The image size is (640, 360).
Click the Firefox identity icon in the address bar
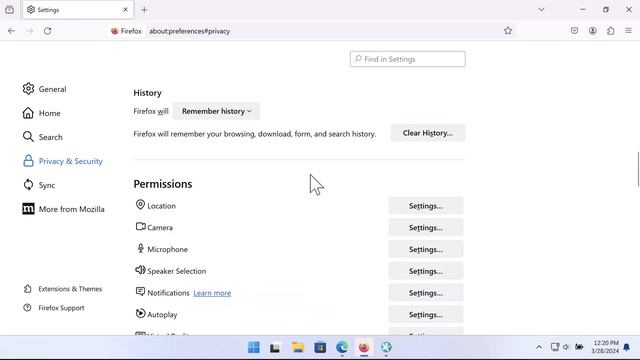[126, 31]
